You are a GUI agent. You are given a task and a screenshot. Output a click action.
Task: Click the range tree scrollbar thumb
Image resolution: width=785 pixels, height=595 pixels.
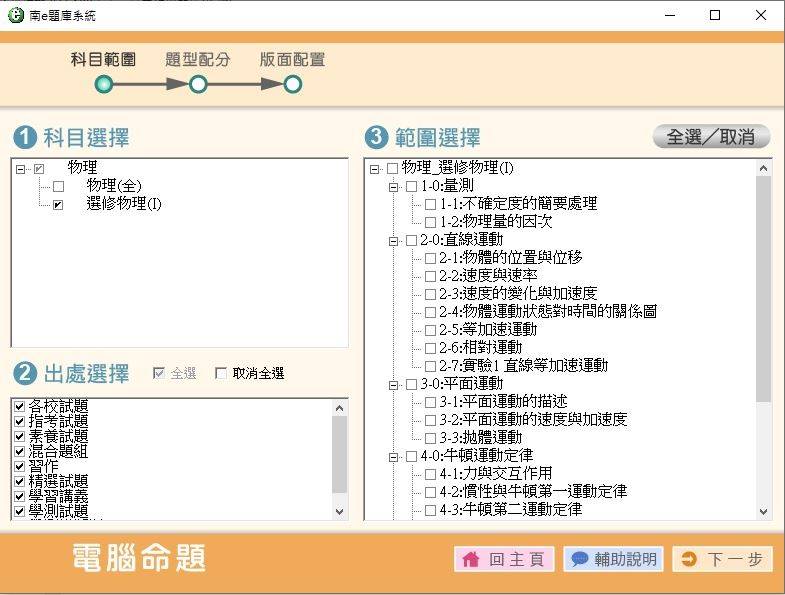pyautogui.click(x=763, y=288)
